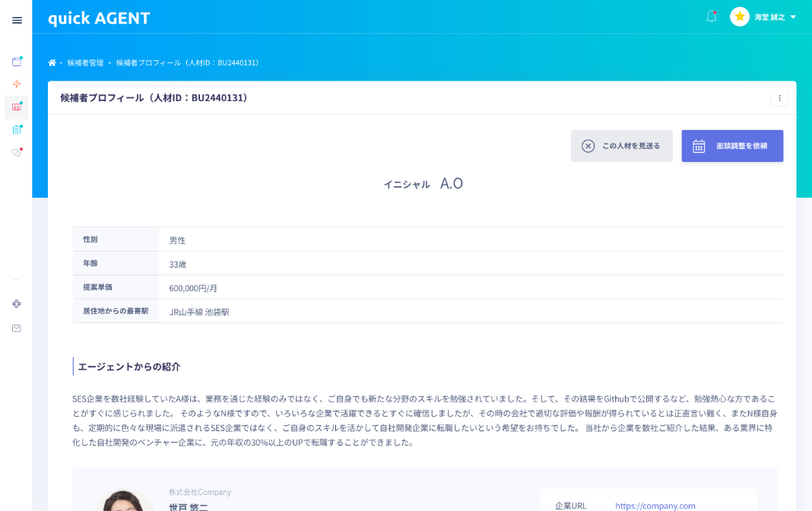Open the teal clipboard sidebar icon
The image size is (812, 511).
click(17, 129)
